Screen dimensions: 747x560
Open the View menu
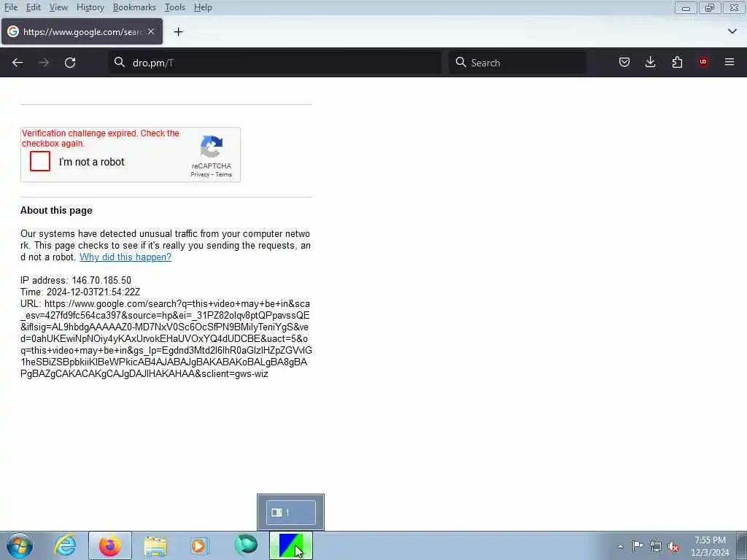[x=58, y=7]
